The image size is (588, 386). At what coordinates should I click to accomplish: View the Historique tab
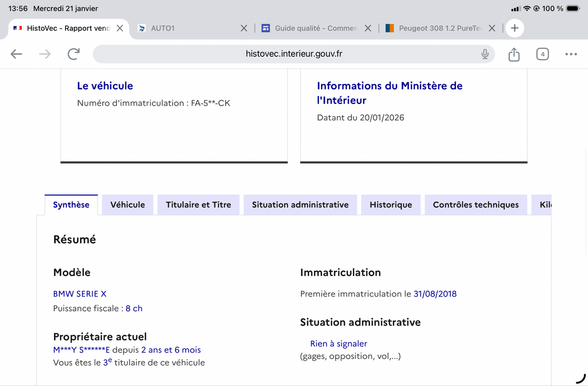pyautogui.click(x=391, y=205)
